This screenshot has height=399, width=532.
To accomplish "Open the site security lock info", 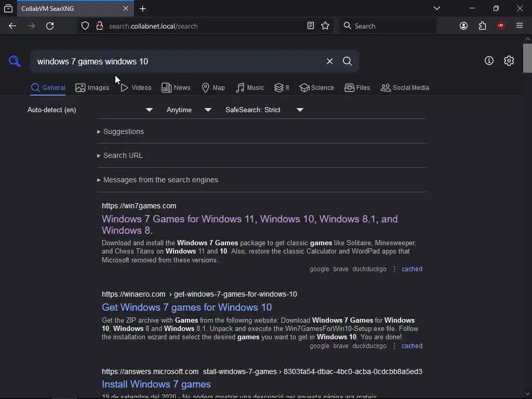I will coord(100,26).
